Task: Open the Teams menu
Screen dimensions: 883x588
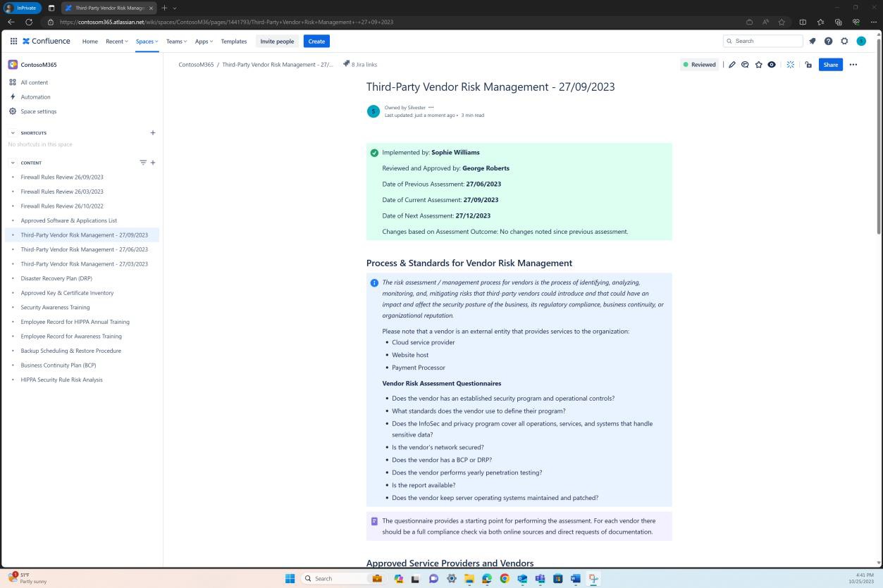Action: [x=175, y=41]
